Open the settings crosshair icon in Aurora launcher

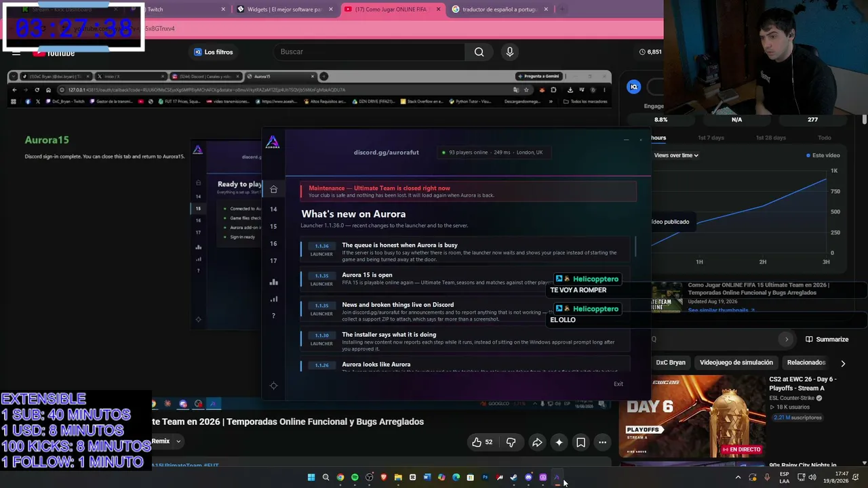tap(273, 386)
